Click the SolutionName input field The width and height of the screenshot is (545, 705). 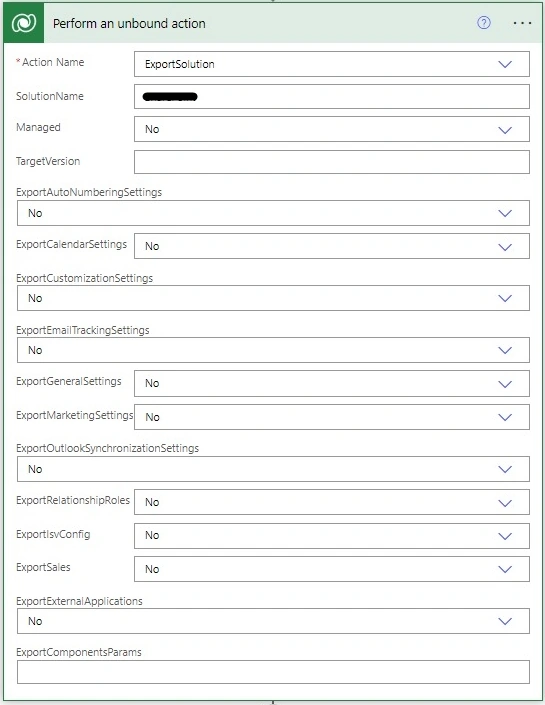coord(332,97)
